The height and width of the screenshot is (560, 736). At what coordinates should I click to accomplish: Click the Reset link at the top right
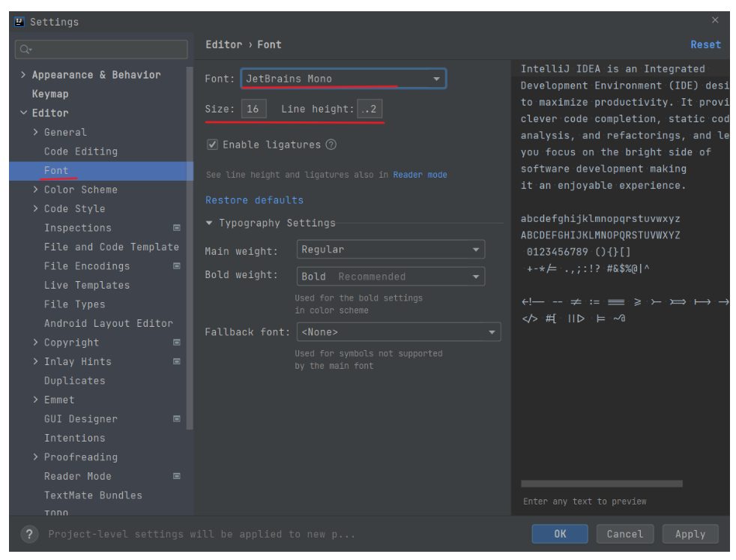(705, 43)
